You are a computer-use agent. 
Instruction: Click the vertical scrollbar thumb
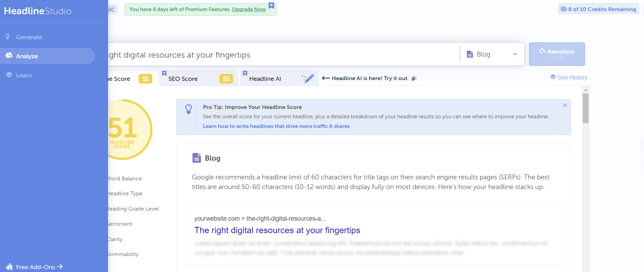click(x=585, y=108)
